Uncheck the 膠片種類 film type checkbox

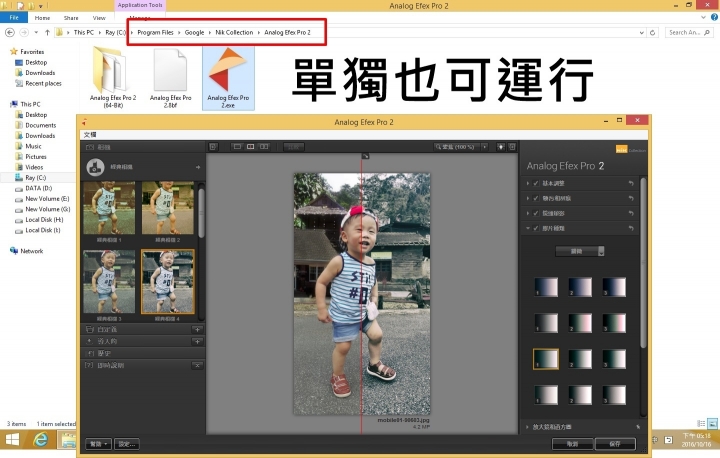(x=536, y=228)
